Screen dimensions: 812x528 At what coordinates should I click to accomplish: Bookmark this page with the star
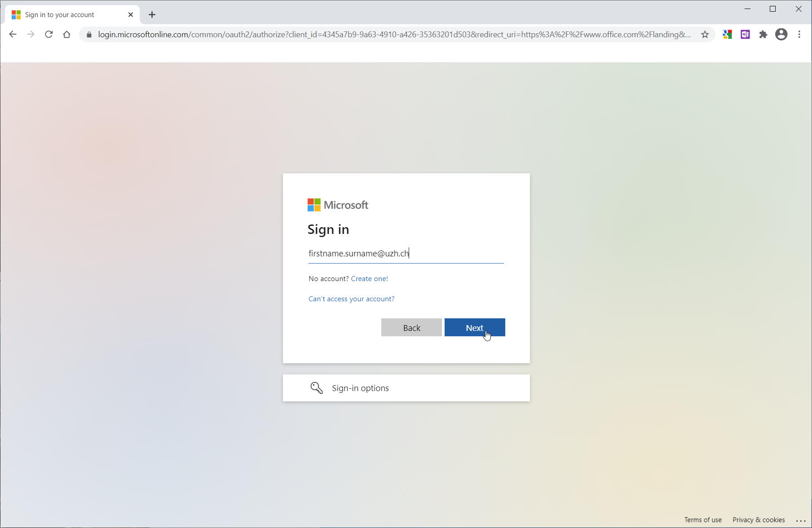pos(705,35)
